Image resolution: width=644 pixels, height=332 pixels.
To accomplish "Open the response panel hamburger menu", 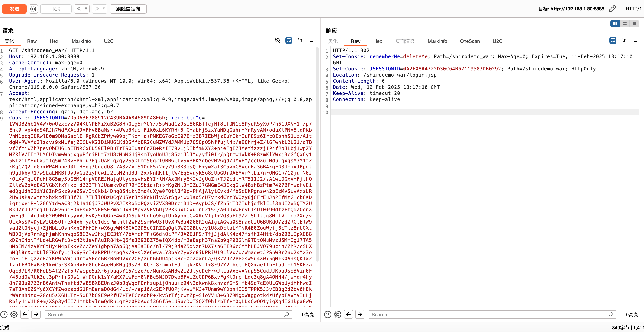I will [x=636, y=40].
